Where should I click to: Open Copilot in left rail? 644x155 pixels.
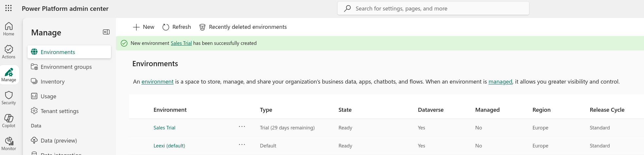[x=9, y=121]
